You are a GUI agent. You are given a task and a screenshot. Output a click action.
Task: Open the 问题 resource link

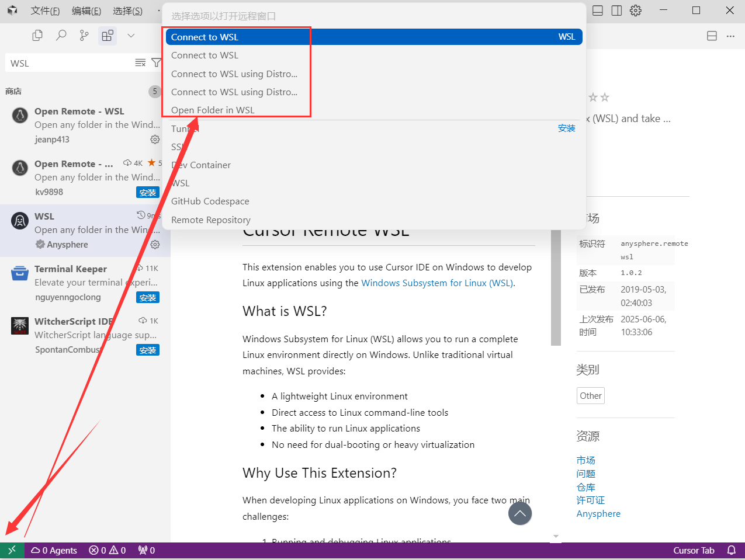(585, 474)
